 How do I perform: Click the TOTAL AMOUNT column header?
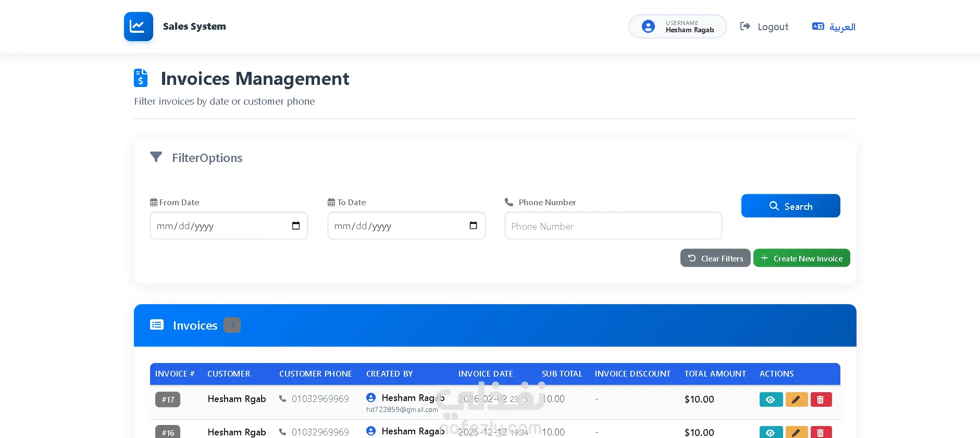pos(715,374)
